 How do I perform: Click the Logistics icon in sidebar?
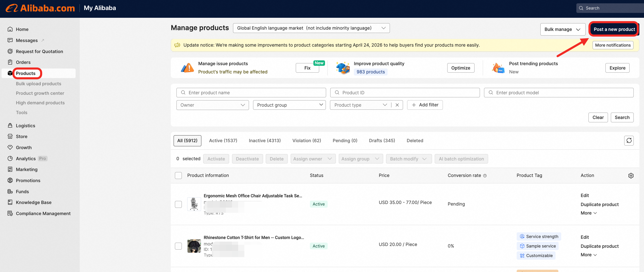pos(10,125)
